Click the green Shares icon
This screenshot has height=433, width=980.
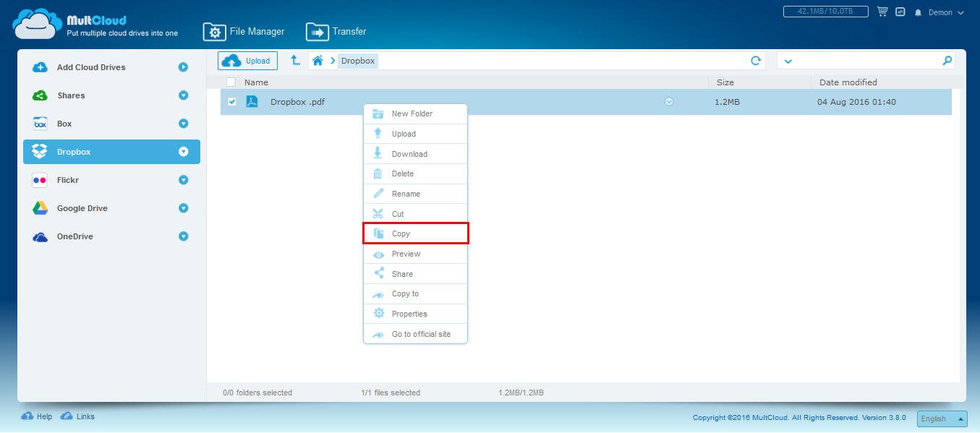(41, 95)
